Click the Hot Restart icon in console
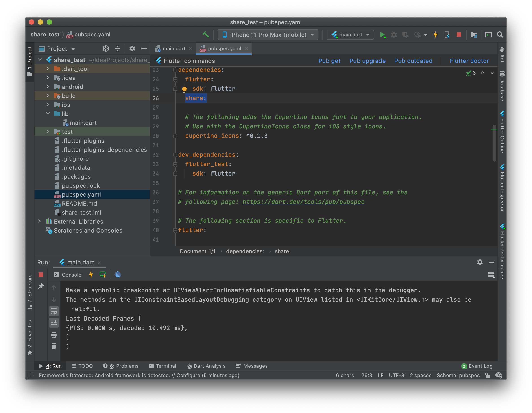 pos(102,275)
